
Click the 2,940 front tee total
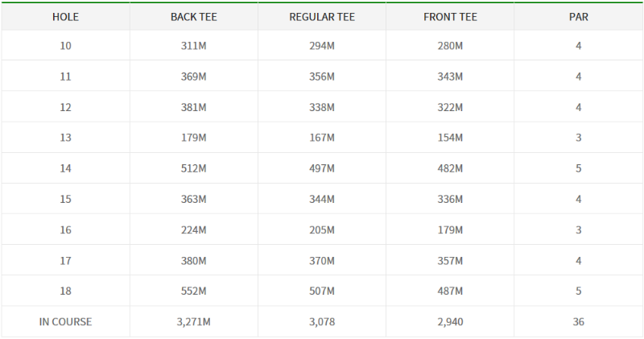pos(450,322)
